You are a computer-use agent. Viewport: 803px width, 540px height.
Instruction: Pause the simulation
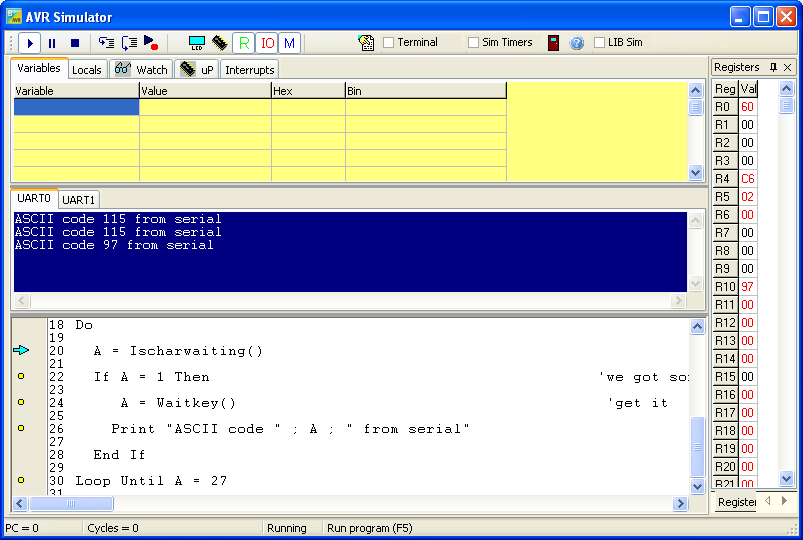click(x=52, y=44)
